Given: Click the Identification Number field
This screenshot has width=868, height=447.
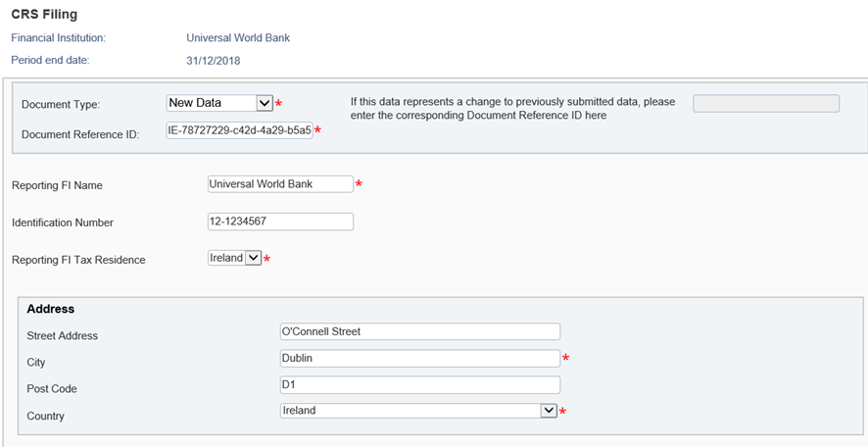Looking at the screenshot, I should click(x=280, y=222).
